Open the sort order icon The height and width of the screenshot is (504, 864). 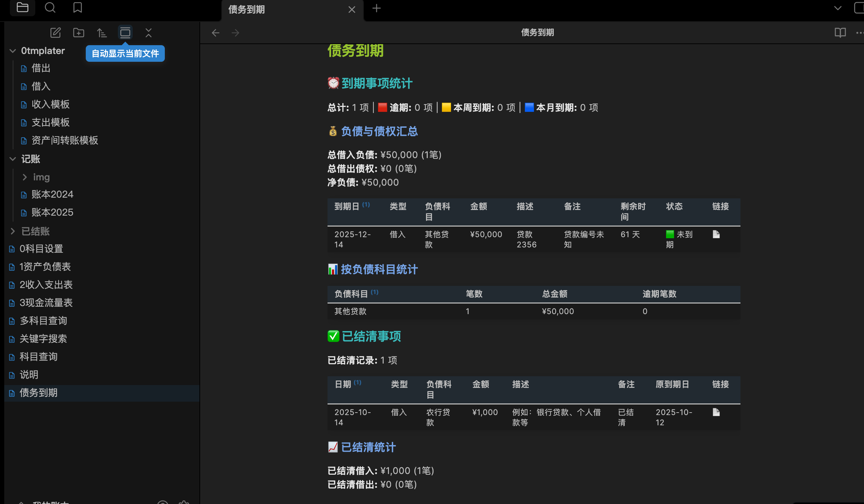[102, 33]
